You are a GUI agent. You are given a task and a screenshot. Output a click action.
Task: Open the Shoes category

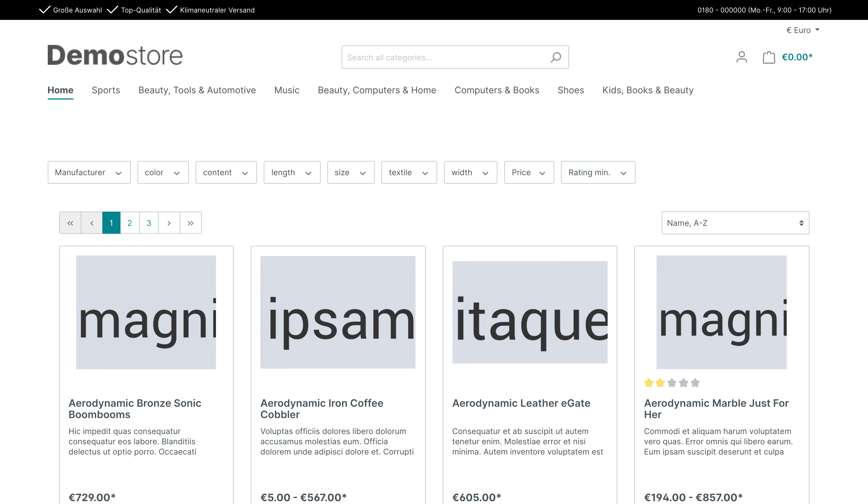point(571,90)
